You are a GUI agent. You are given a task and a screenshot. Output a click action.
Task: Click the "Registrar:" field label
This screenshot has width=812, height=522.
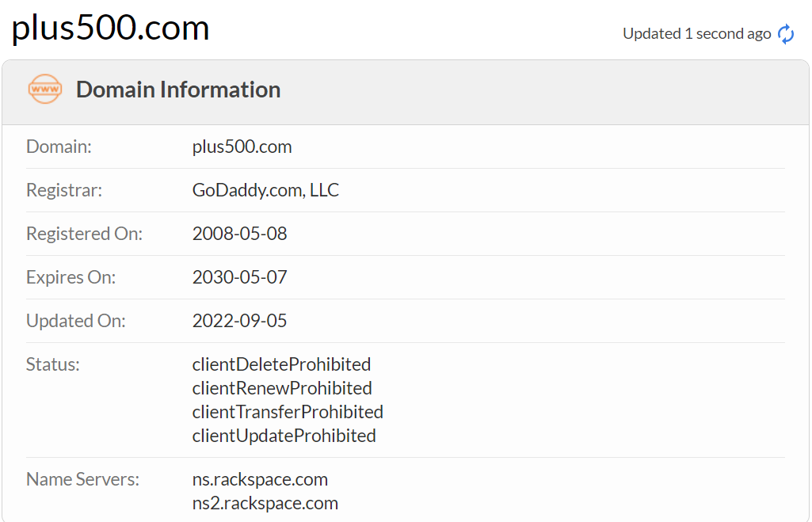tap(64, 190)
